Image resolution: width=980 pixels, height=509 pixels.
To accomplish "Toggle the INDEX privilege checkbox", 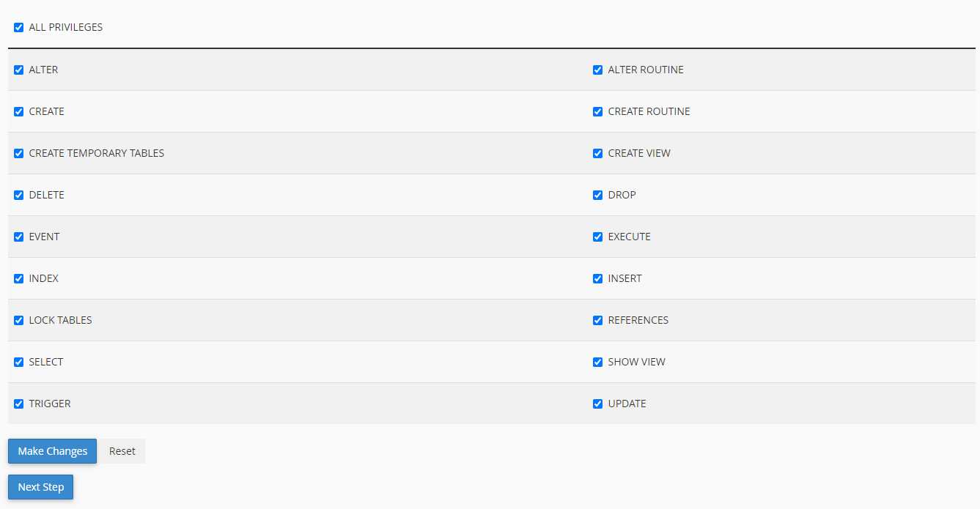I will click(x=19, y=279).
